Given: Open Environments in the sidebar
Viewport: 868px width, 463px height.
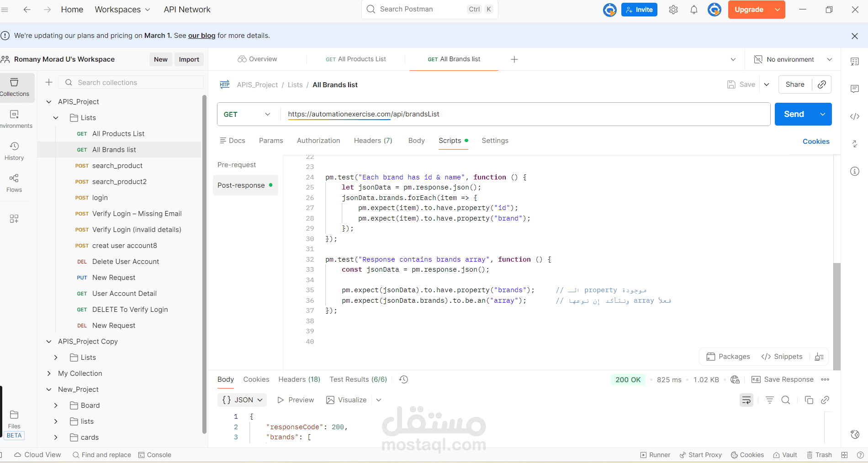Looking at the screenshot, I should click(15, 119).
